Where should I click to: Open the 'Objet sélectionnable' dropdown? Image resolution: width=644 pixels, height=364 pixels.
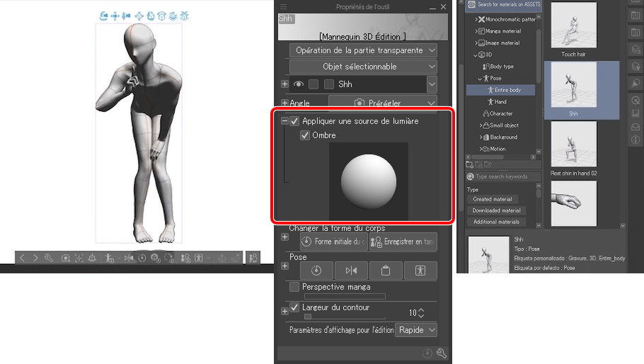(x=363, y=67)
